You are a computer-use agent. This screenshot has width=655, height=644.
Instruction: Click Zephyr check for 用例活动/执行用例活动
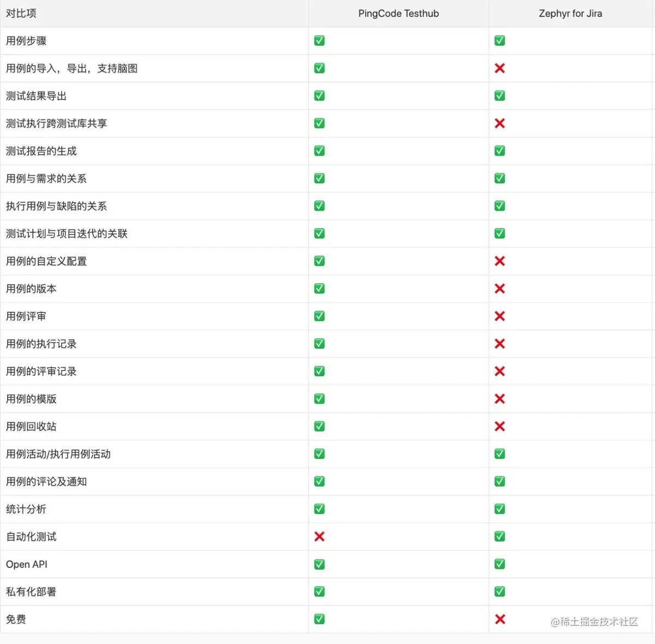(x=499, y=454)
